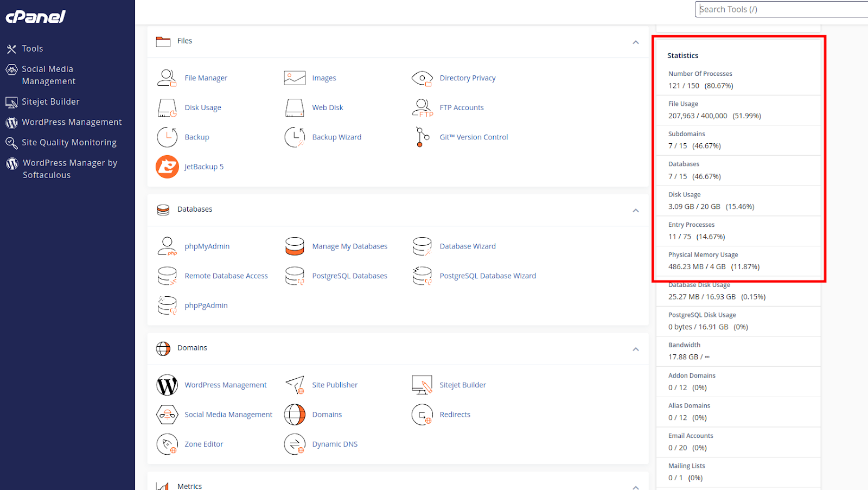868x490 pixels.
Task: Click the Git Version Control icon
Action: (422, 137)
